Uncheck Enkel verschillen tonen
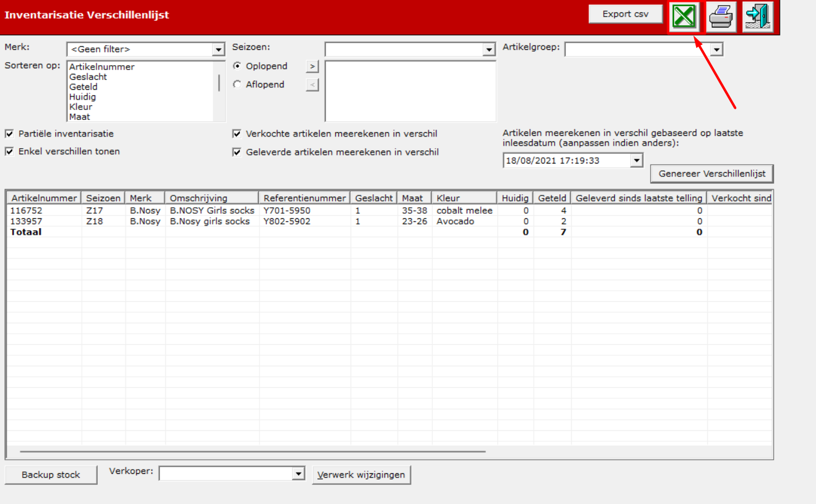Image resolution: width=816 pixels, height=504 pixels. click(9, 151)
